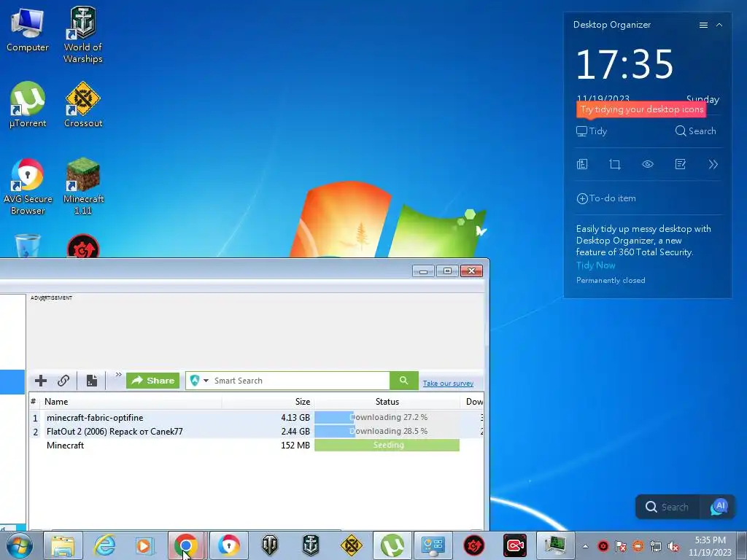Create new torrent with the file icon
The height and width of the screenshot is (560, 747).
point(91,381)
